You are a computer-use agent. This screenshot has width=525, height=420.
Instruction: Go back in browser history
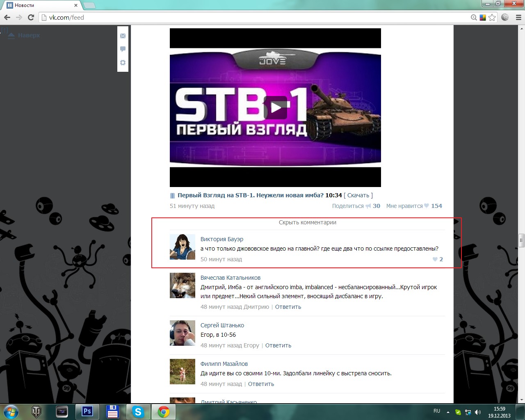(7, 17)
